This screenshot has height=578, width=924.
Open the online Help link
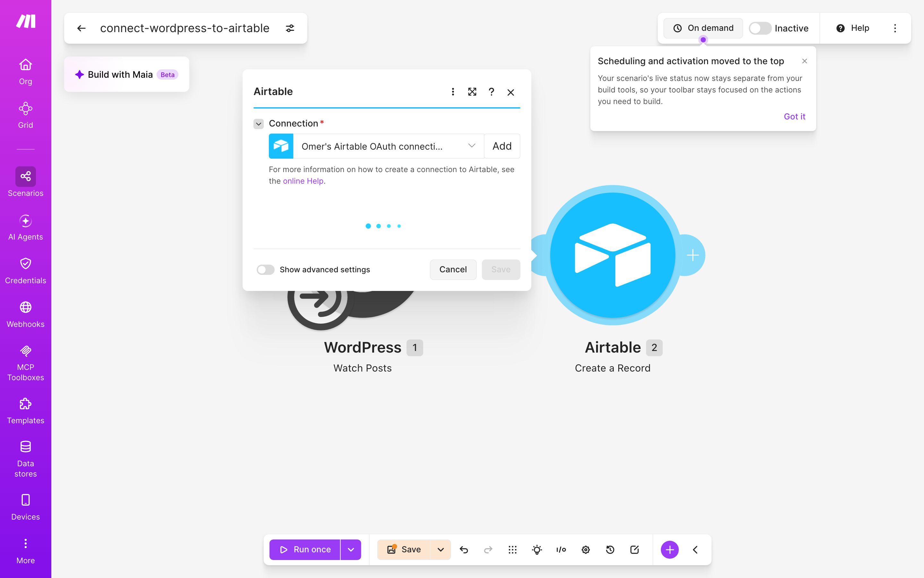pyautogui.click(x=303, y=181)
